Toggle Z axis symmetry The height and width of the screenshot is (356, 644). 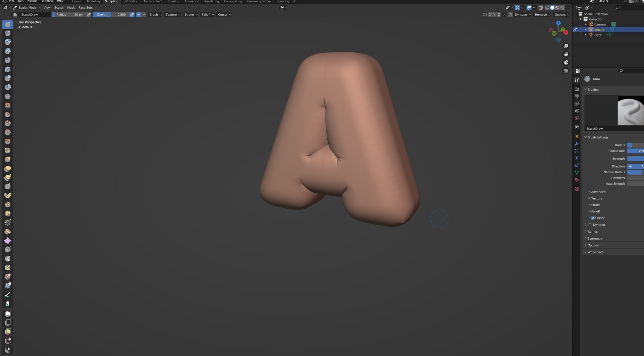499,15
